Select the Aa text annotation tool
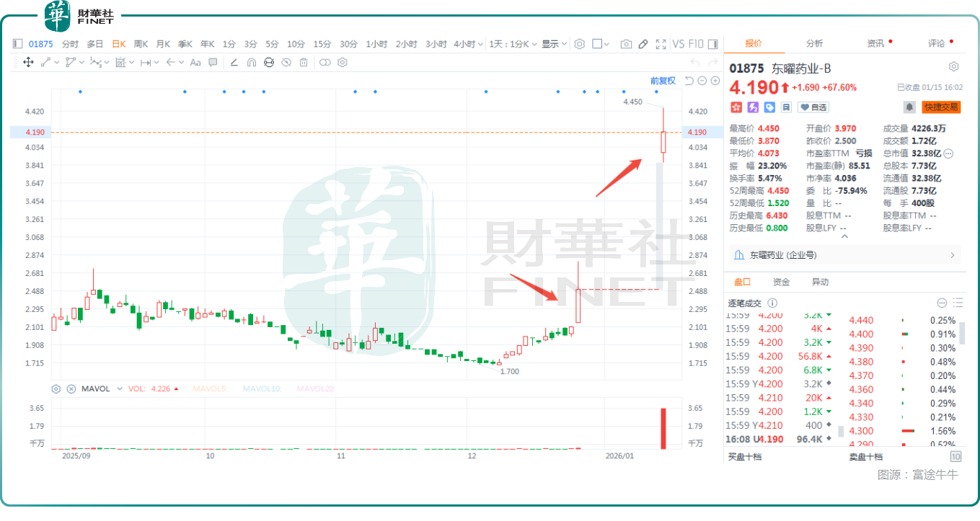This screenshot has height=521, width=980. [x=195, y=63]
